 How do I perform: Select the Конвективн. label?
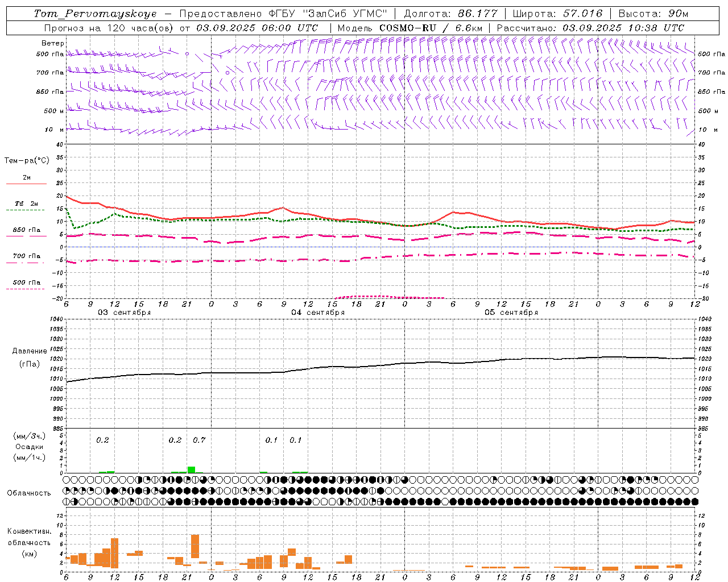click(30, 531)
